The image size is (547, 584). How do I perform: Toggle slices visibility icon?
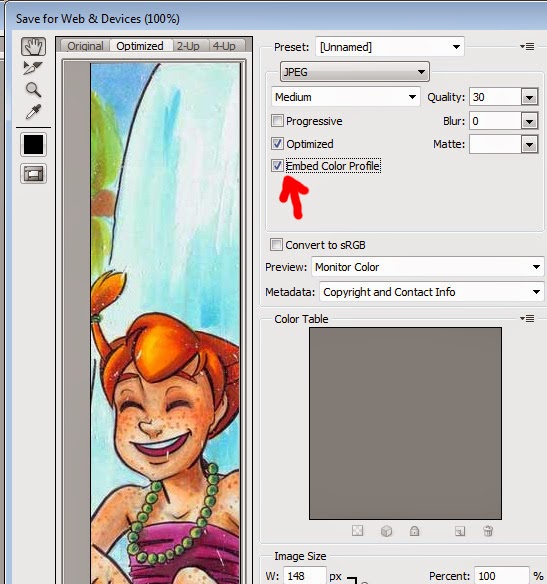tap(34, 174)
